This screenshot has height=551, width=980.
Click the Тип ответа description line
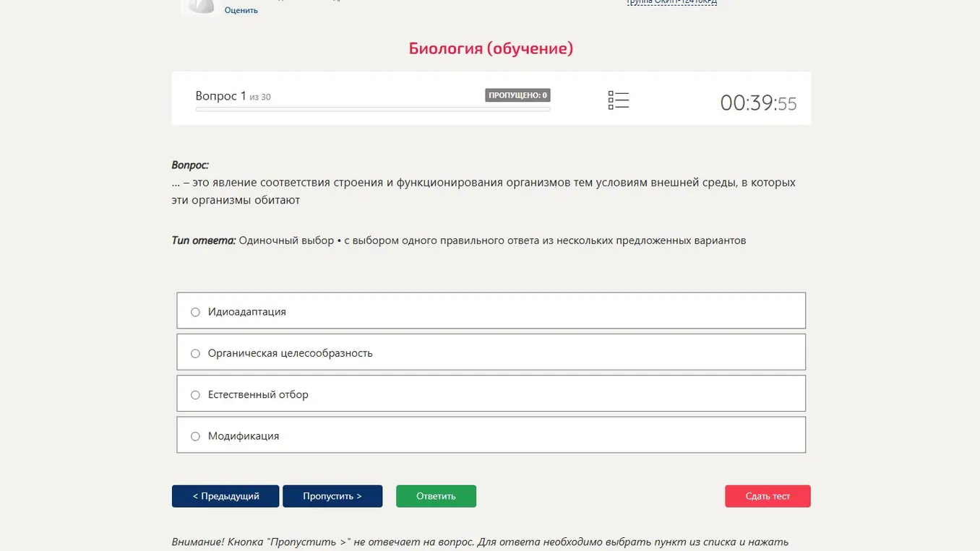[x=459, y=240]
